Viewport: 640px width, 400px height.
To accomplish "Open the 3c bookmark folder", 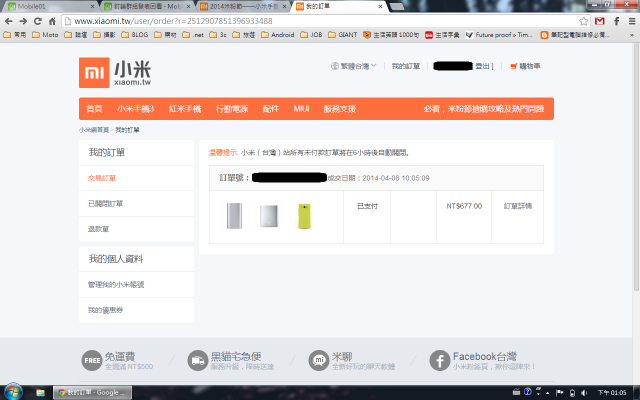I will point(218,35).
